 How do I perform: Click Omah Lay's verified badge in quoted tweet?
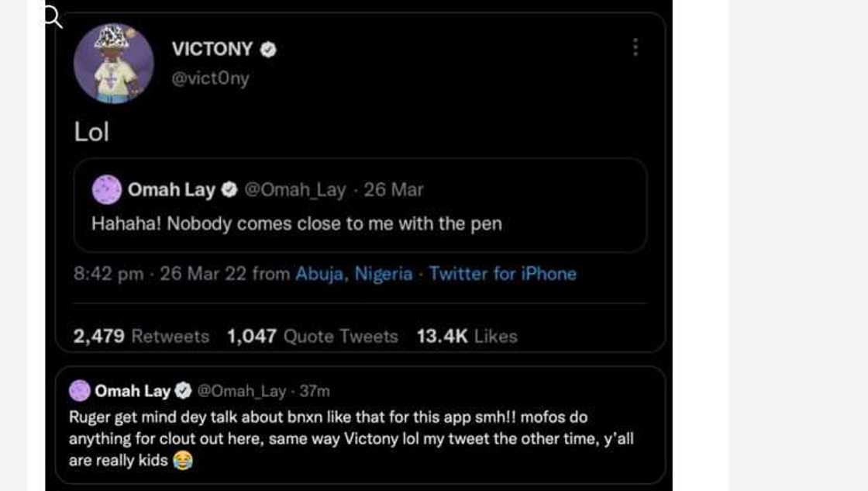click(x=229, y=188)
